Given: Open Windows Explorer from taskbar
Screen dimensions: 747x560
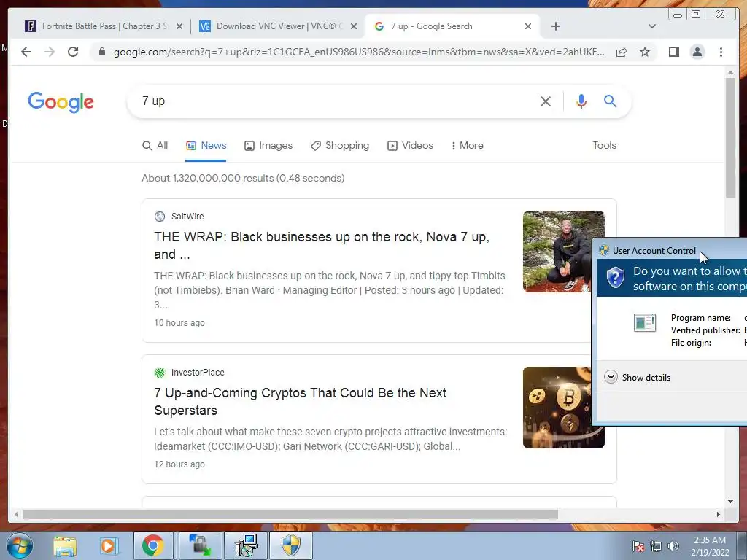Looking at the screenshot, I should pos(65,545).
